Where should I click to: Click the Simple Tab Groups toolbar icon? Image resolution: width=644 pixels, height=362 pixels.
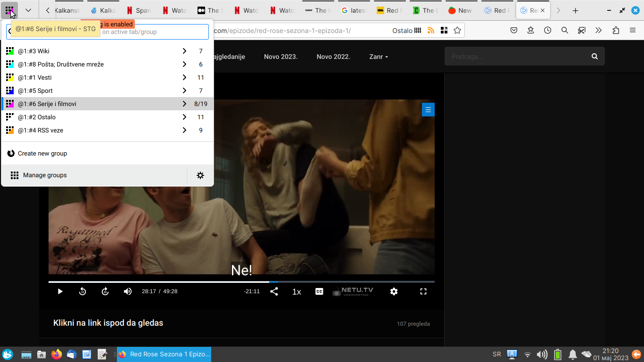click(x=9, y=10)
